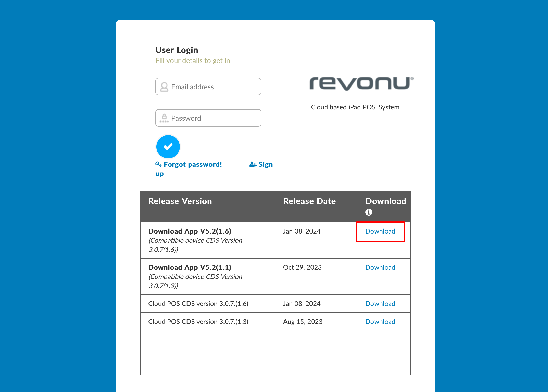548x392 pixels.
Task: Submit login with the blue checkmark button
Action: 168,147
